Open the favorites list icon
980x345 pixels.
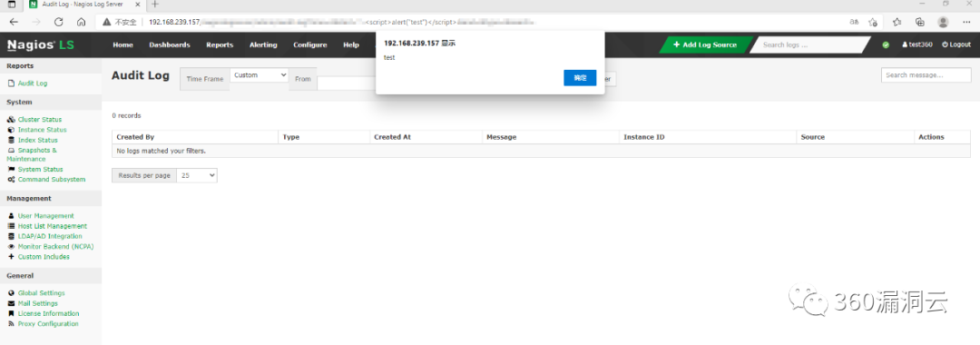897,22
